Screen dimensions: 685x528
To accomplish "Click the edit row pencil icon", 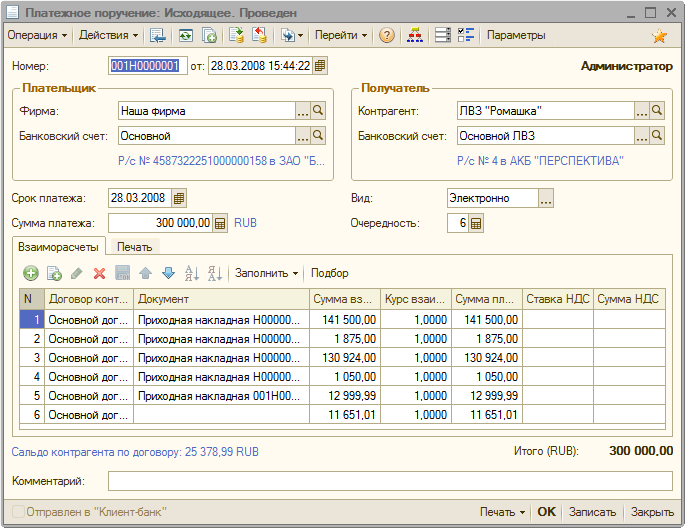I will 76,273.
